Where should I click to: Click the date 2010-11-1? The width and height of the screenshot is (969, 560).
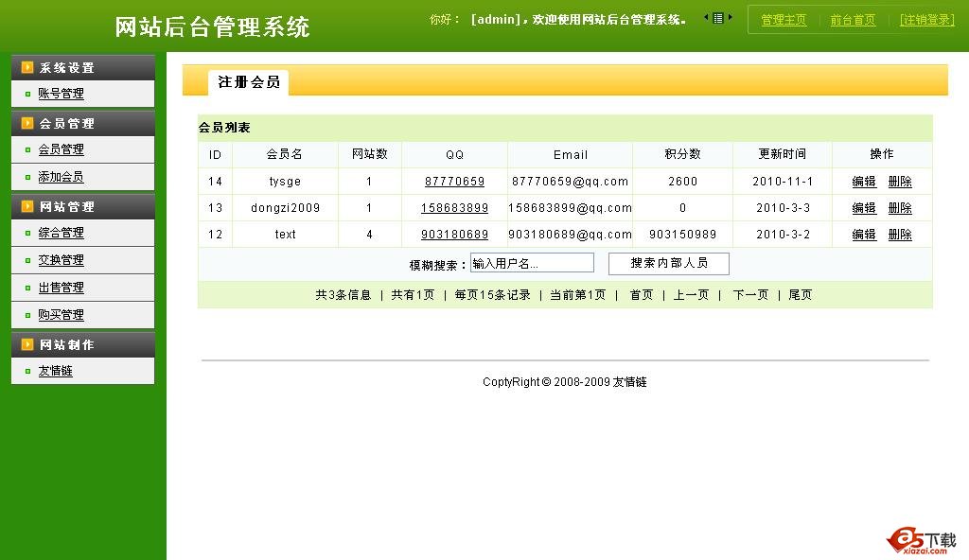(783, 181)
